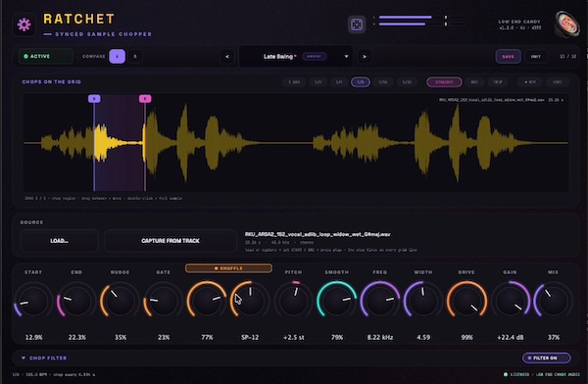The image size is (588, 384).
Task: Click the PITCH knob at +2.5 st
Action: 293,301
